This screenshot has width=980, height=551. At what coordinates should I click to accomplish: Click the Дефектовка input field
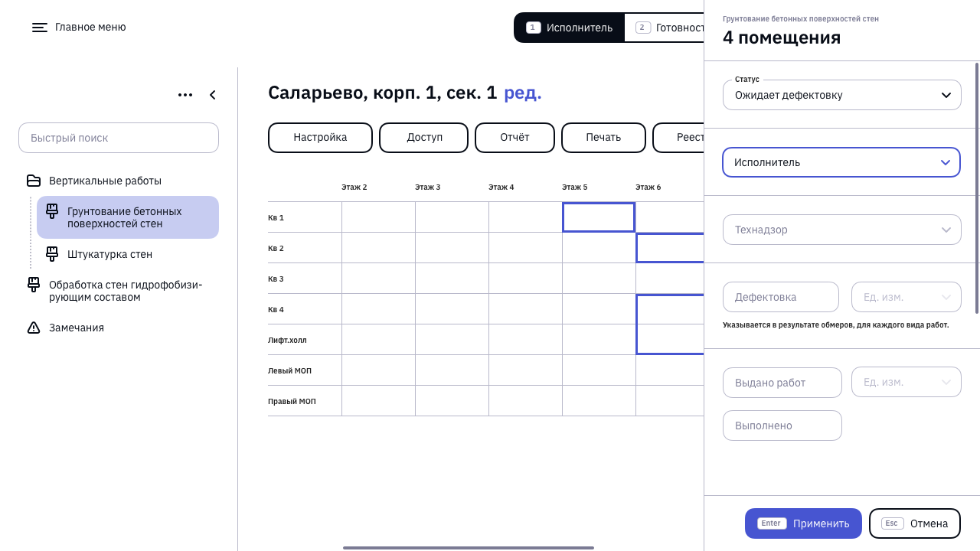(781, 297)
